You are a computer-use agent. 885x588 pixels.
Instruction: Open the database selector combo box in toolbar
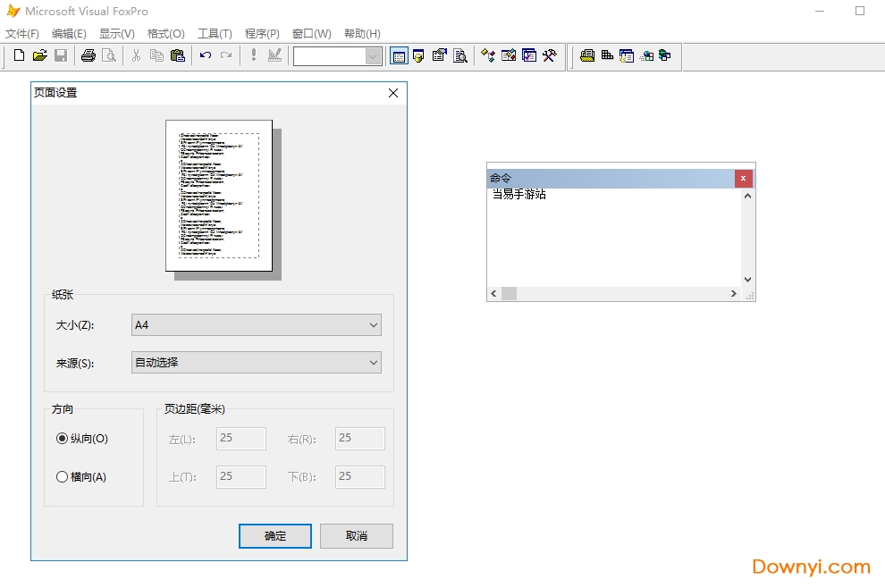tap(338, 56)
